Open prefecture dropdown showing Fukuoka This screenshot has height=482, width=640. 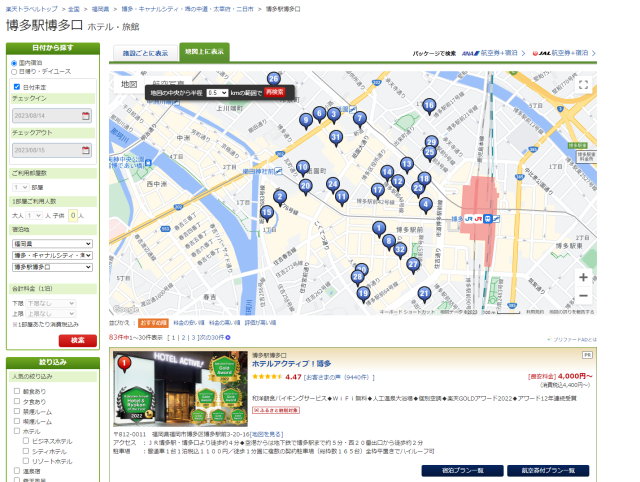[x=52, y=244]
